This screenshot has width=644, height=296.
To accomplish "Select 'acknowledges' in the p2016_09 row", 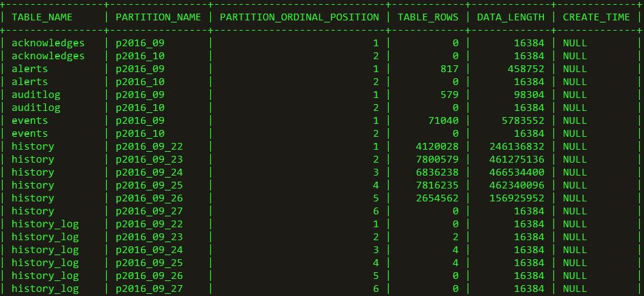I will pos(48,43).
